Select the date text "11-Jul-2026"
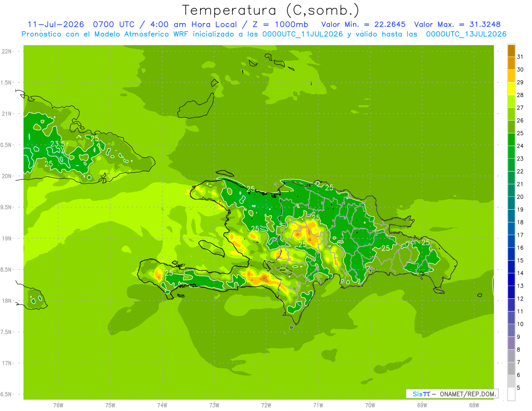This screenshot has width=532, height=411. [x=56, y=24]
